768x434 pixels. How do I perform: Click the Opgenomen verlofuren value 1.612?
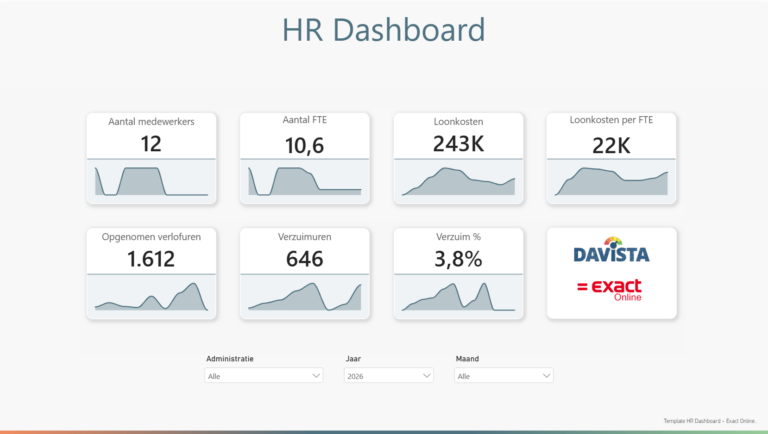151,259
